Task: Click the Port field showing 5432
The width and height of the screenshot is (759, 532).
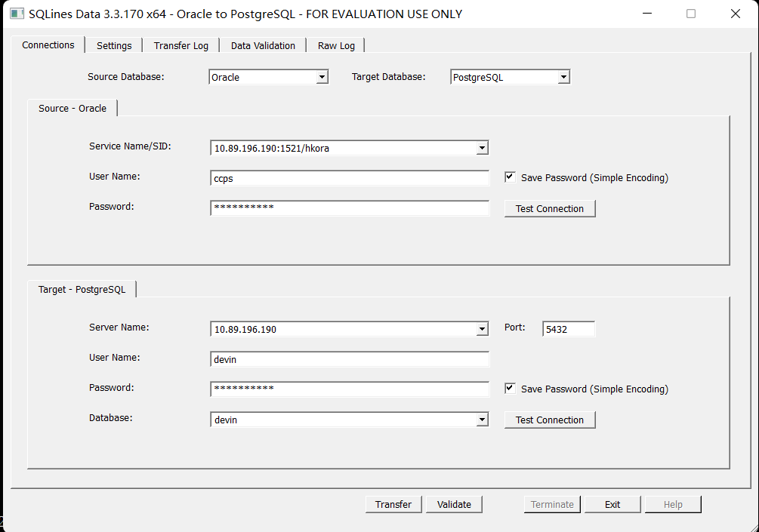Action: [568, 329]
